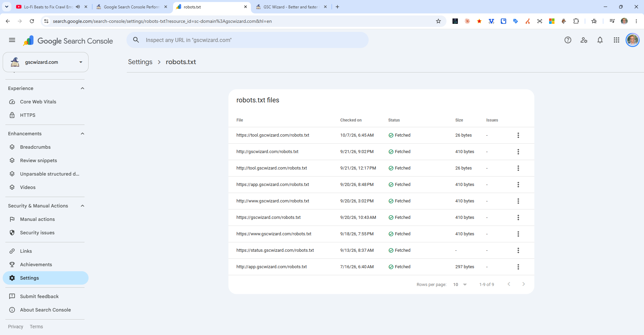Open the notifications bell

(600, 40)
